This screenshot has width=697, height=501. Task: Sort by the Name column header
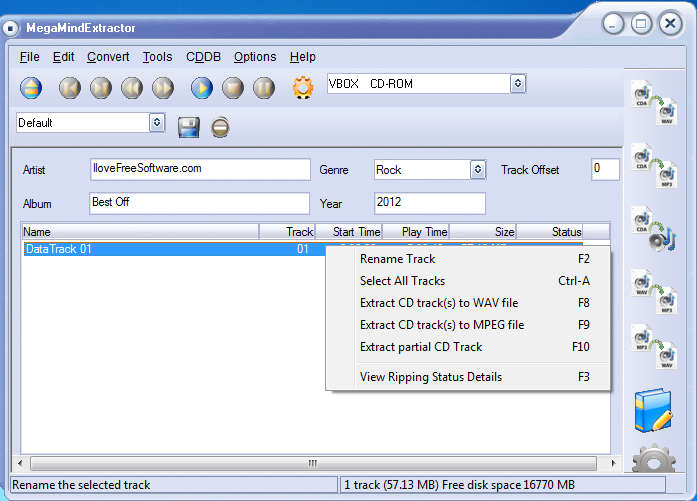140,232
